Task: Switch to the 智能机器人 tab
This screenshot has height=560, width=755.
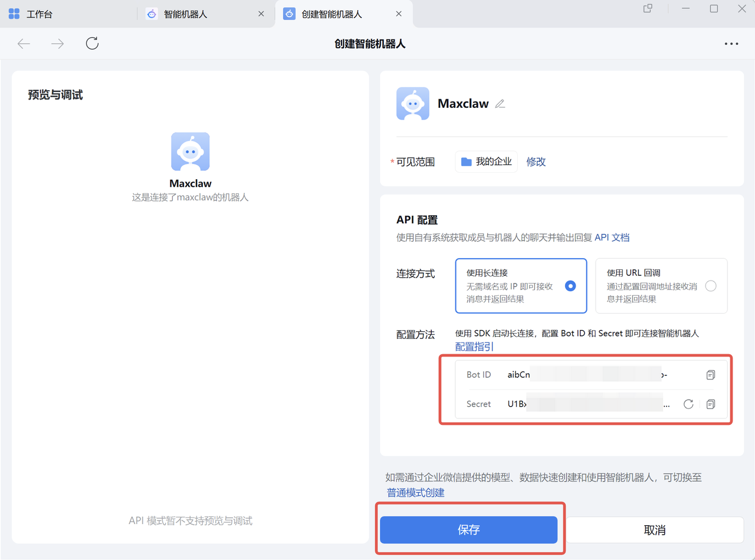Action: [185, 14]
